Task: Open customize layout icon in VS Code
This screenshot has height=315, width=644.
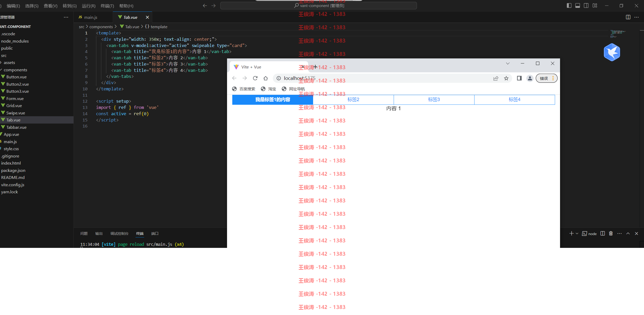Action: (x=595, y=5)
